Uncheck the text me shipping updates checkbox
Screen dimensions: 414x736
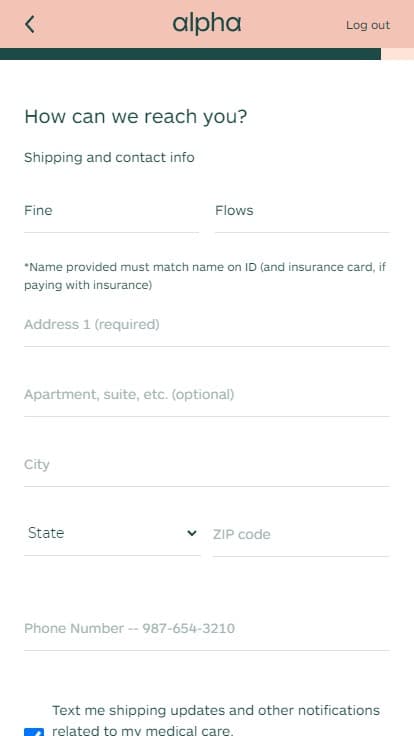pyautogui.click(x=34, y=732)
